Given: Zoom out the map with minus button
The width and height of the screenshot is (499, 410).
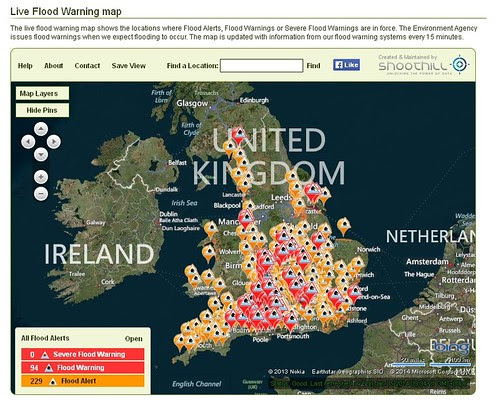Looking at the screenshot, I should [41, 194].
